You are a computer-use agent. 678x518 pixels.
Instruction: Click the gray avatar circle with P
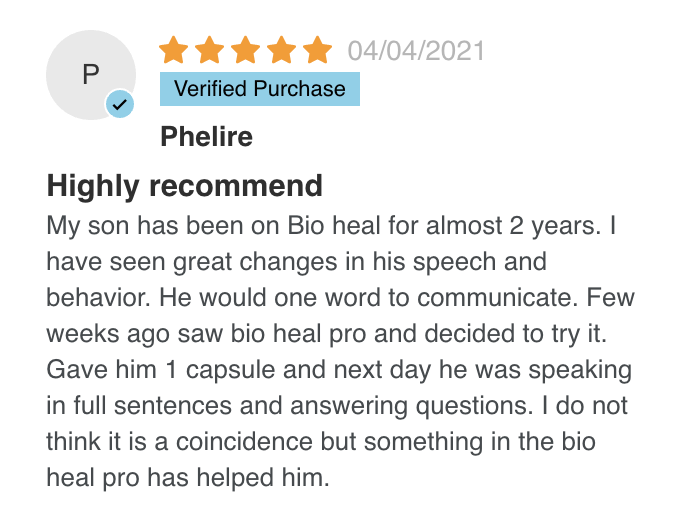point(91,75)
